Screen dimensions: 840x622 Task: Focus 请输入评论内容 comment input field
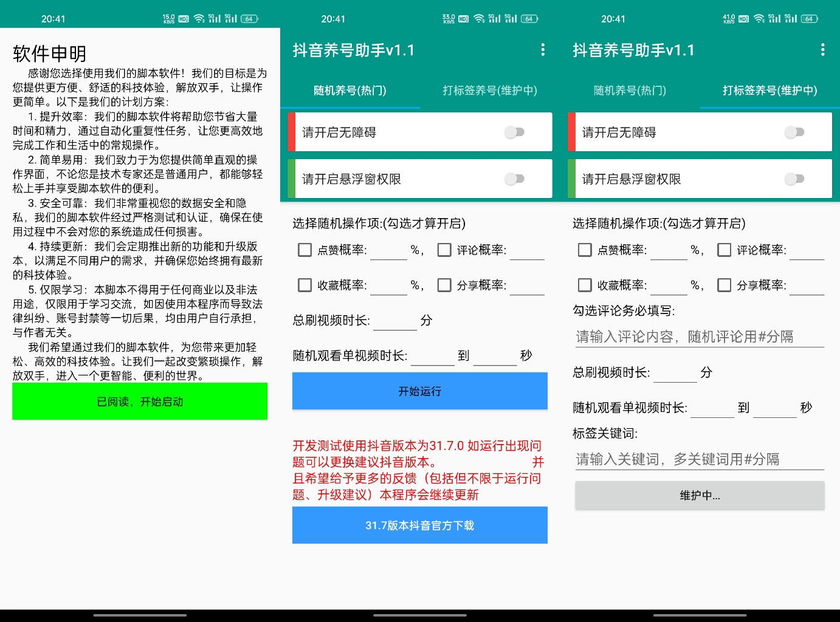(x=700, y=337)
